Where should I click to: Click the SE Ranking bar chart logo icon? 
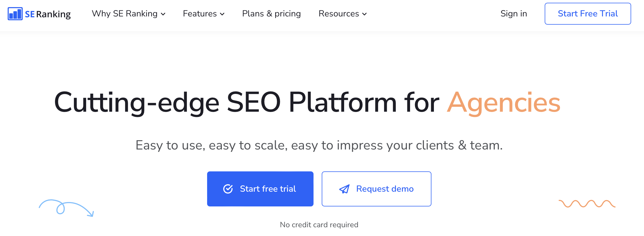15,14
